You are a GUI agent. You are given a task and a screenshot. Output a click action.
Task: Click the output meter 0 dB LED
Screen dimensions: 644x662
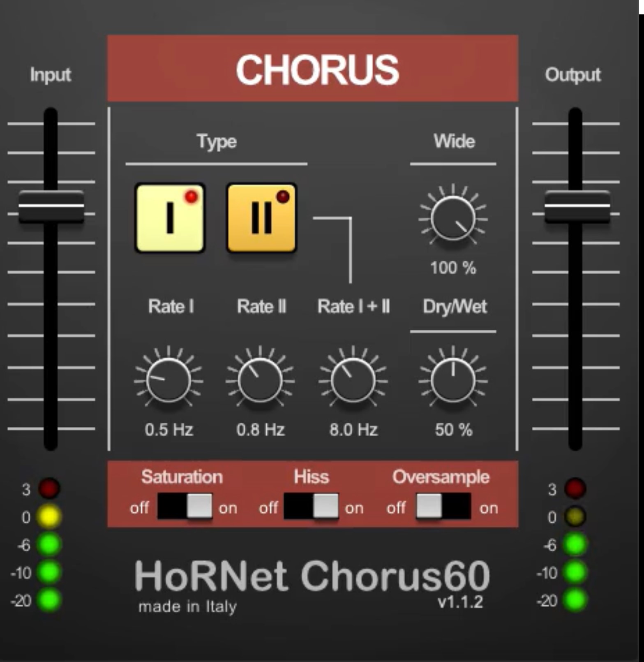click(575, 517)
